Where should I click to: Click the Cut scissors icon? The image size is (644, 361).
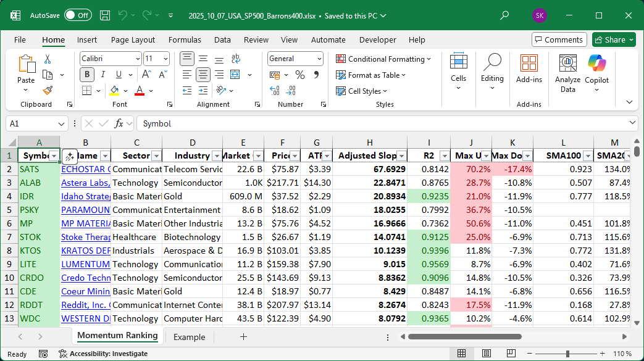(48, 59)
